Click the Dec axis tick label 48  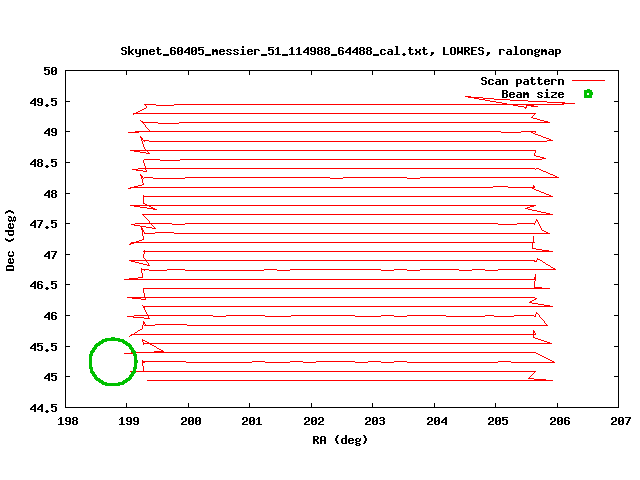[51, 194]
